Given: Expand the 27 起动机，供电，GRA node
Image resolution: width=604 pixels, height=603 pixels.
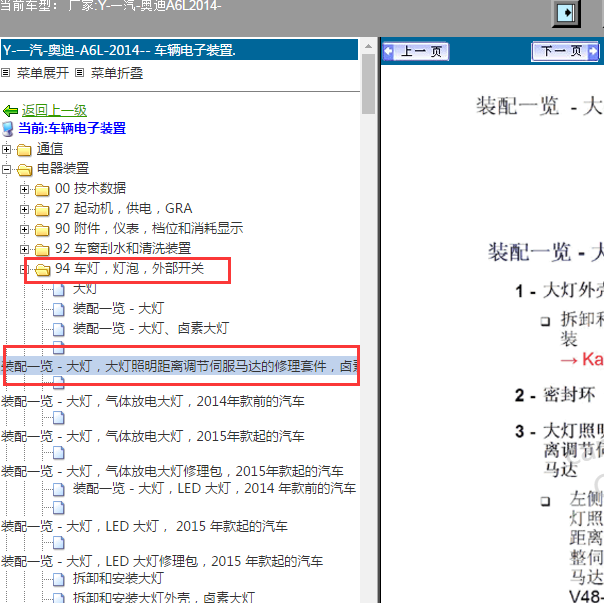Looking at the screenshot, I should click(x=24, y=209).
